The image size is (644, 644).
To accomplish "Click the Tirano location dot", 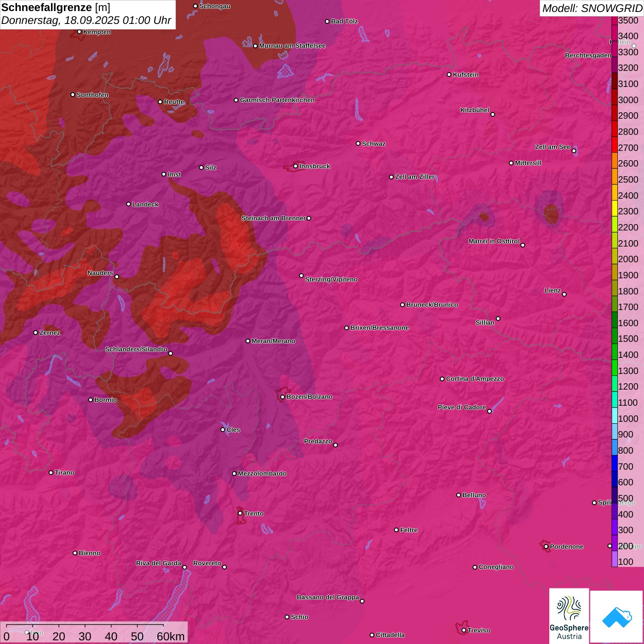I will pos(51,472).
